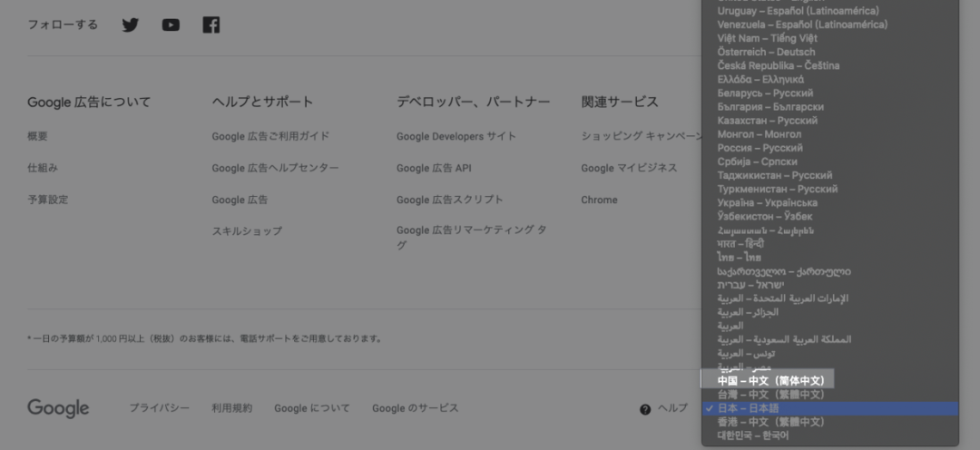Choose Україна – Українська language option
The width and height of the screenshot is (980, 450).
(767, 203)
